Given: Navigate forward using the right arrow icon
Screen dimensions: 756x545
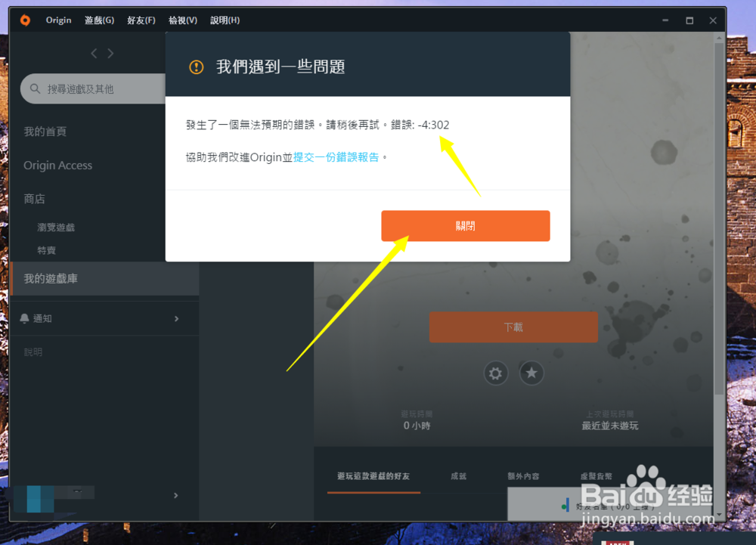Looking at the screenshot, I should 110,53.
